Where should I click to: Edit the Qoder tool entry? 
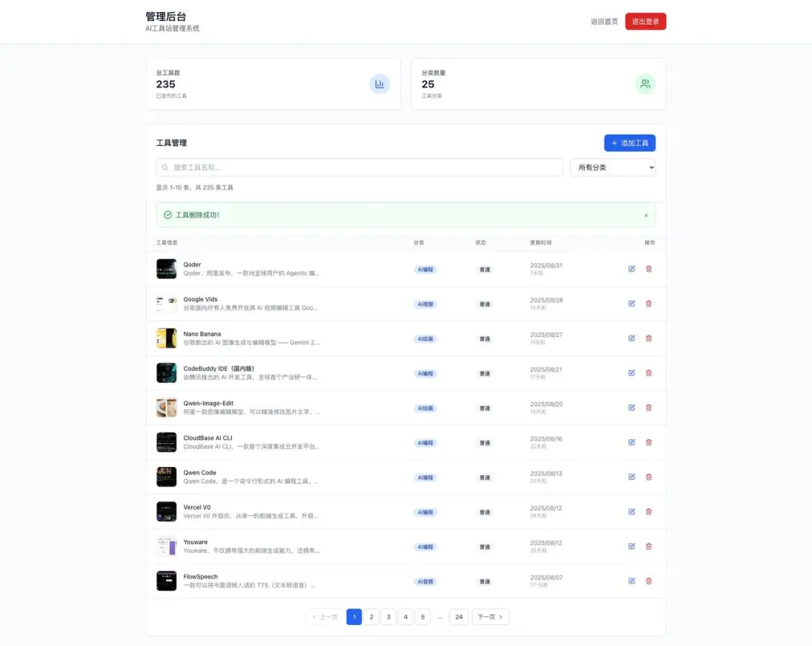(x=632, y=269)
